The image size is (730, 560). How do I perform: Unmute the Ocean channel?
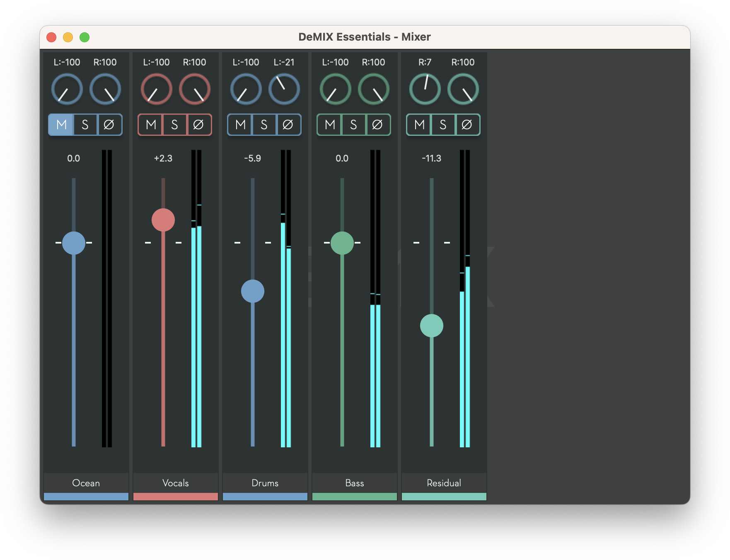pos(60,125)
